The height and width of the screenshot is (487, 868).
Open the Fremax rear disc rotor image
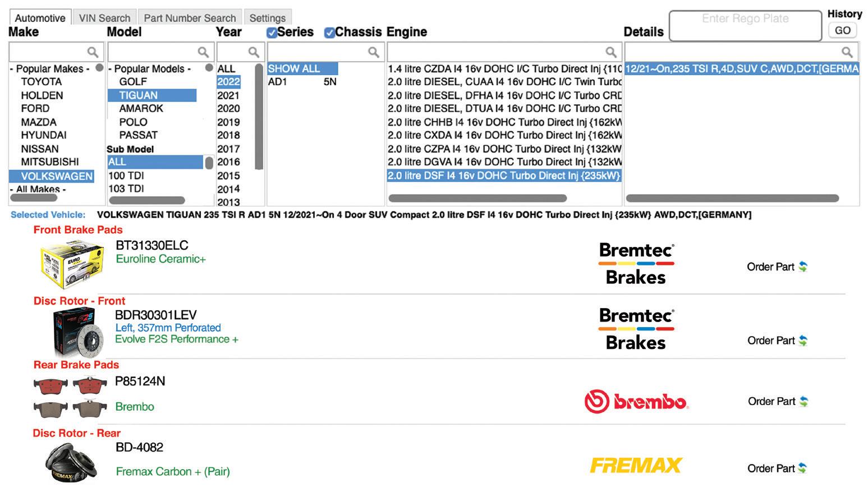point(71,463)
